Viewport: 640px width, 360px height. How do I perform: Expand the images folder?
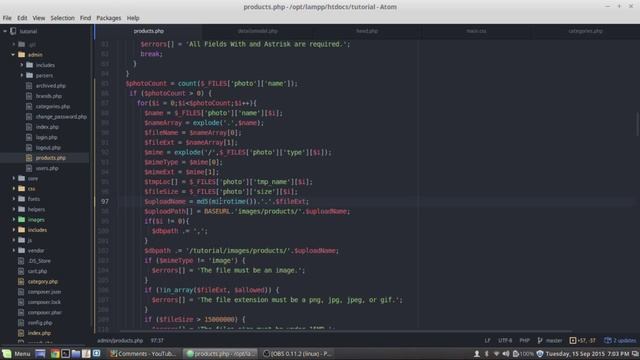(13, 220)
